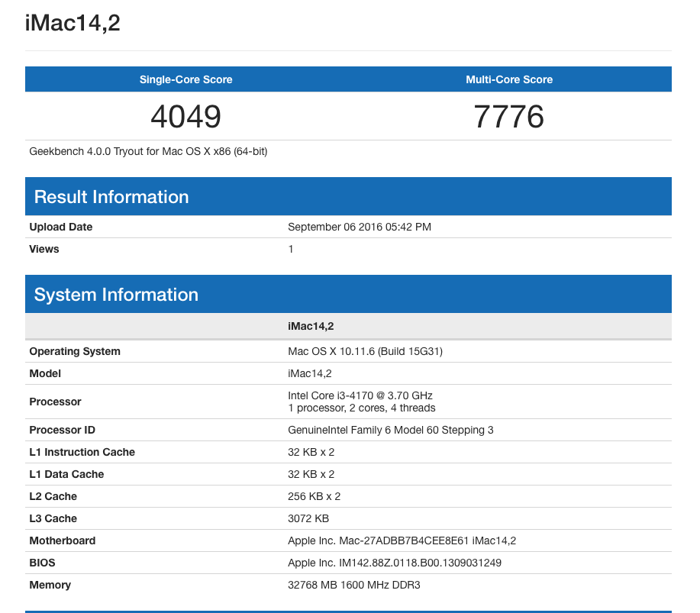Click the L2 Cache label
The image size is (700, 613).
pos(53,496)
